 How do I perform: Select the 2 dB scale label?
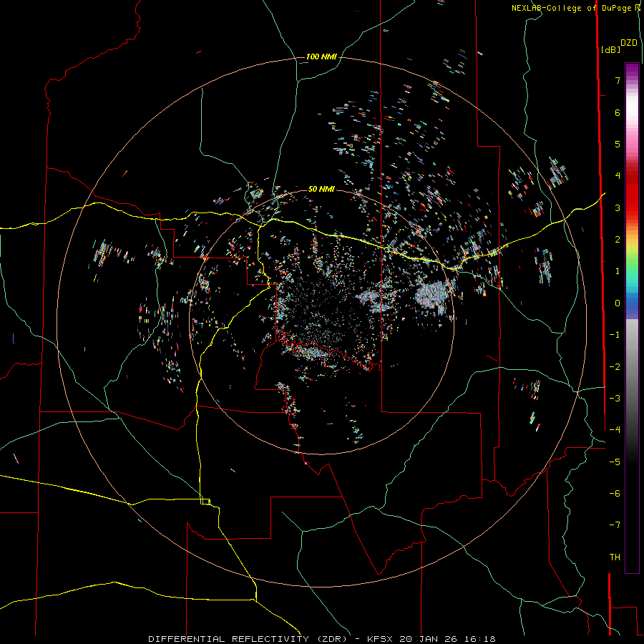(618, 240)
